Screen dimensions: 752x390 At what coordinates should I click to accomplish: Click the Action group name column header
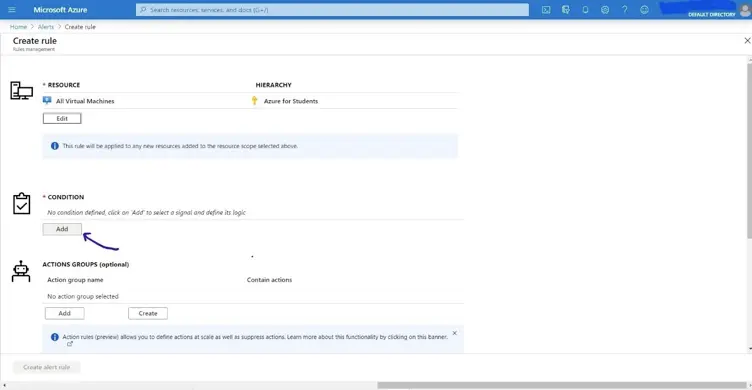point(75,280)
